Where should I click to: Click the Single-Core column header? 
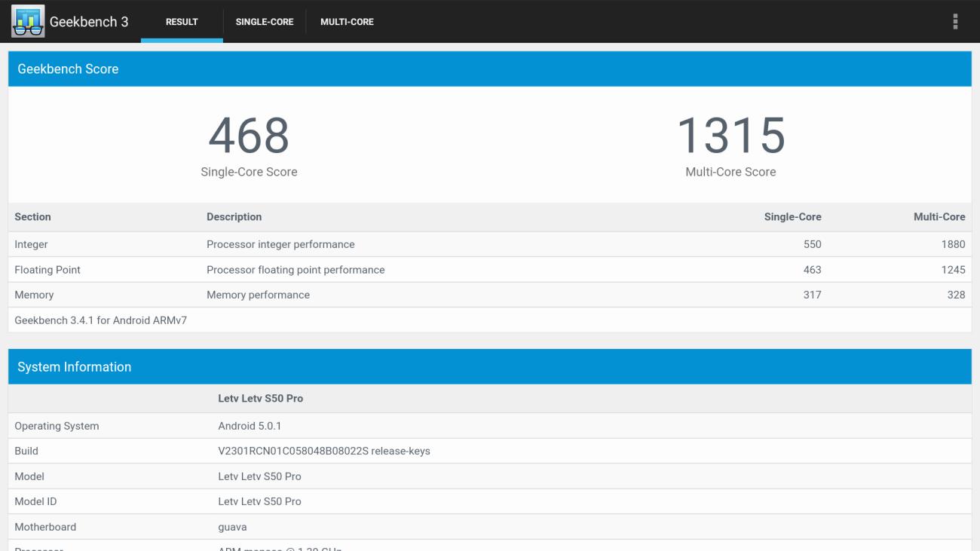(x=792, y=217)
